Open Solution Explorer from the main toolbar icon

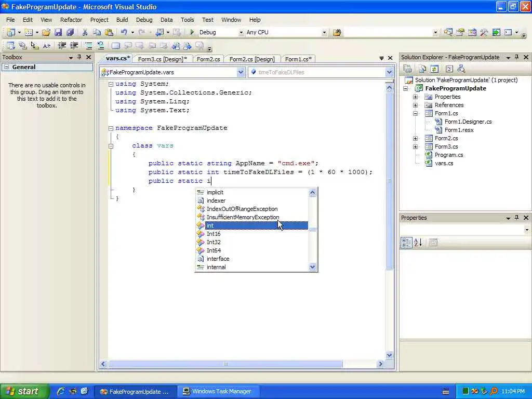pos(448,33)
